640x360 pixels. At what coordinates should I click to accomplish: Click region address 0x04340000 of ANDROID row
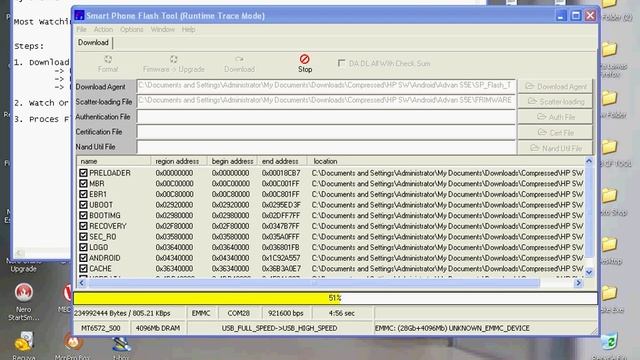[174, 258]
